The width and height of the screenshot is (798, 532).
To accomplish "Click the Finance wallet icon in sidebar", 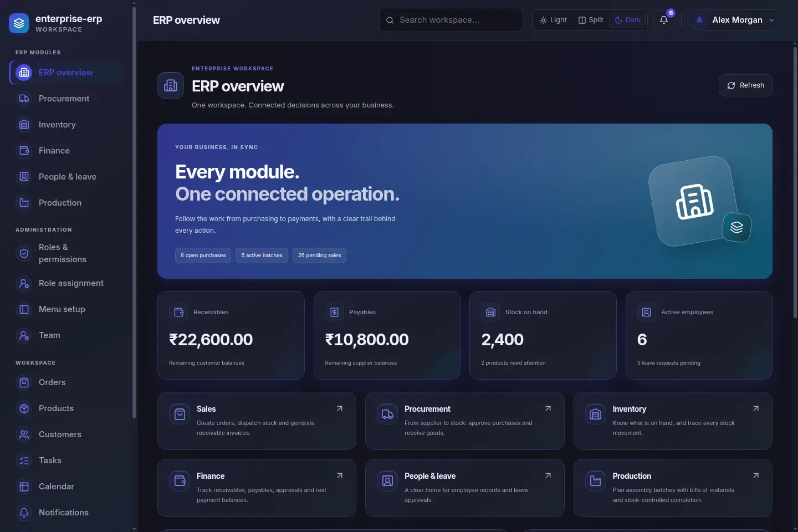I will 24,151.
